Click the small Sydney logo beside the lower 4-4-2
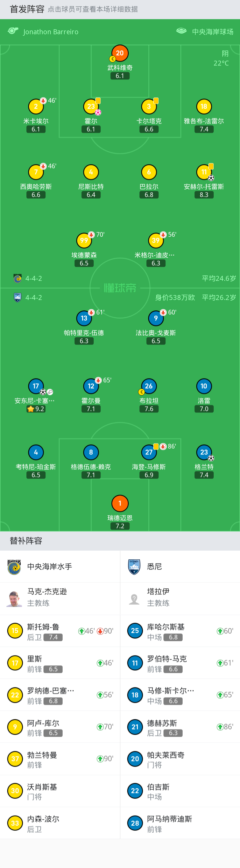The height and width of the screenshot is (868, 240). [18, 298]
